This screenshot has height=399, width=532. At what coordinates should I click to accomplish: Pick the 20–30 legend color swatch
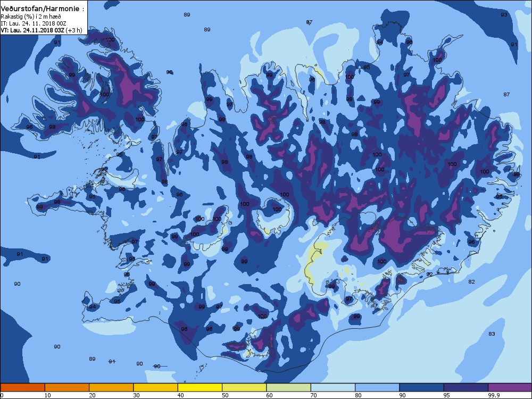(x=111, y=387)
